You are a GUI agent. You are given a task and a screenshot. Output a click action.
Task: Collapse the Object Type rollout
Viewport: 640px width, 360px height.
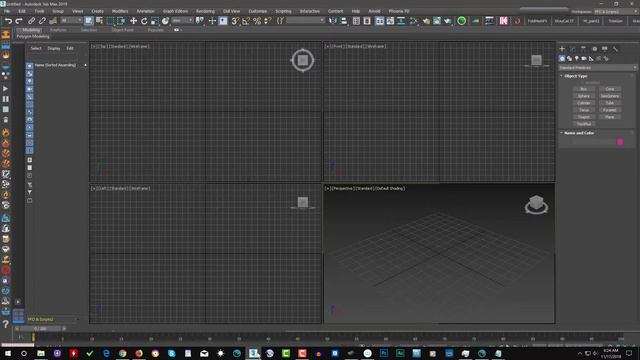(576, 76)
